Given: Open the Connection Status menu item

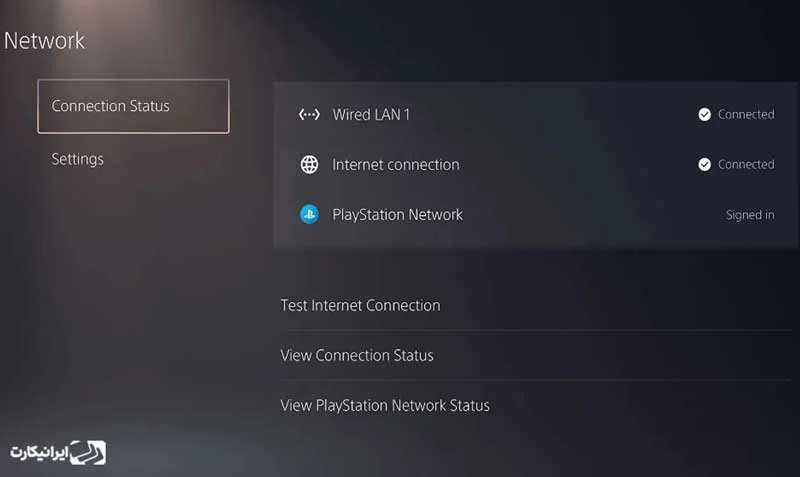Looking at the screenshot, I should tap(133, 106).
